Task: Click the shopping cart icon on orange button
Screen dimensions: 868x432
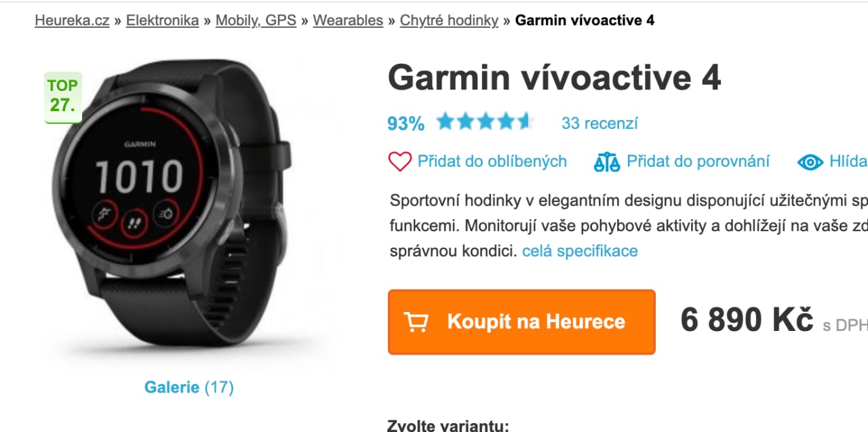Action: tap(416, 322)
